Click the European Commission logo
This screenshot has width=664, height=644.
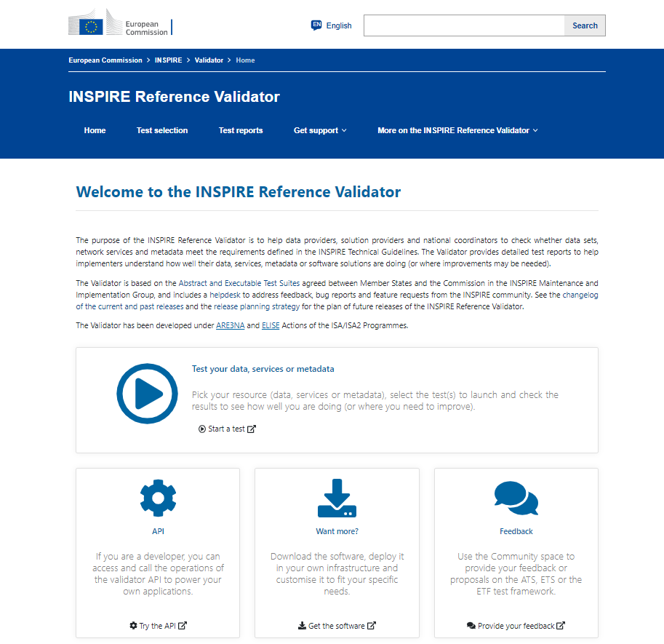pos(120,27)
